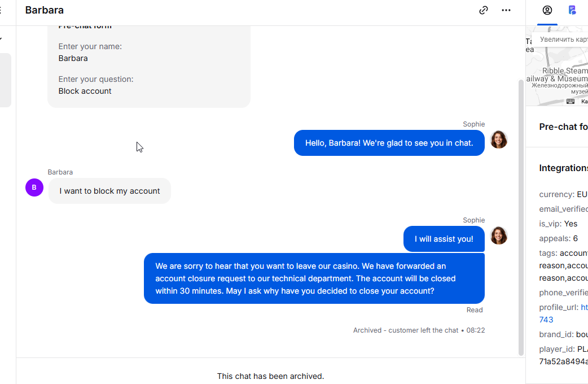Click the chevron arrow at the left edge

pos(1,39)
